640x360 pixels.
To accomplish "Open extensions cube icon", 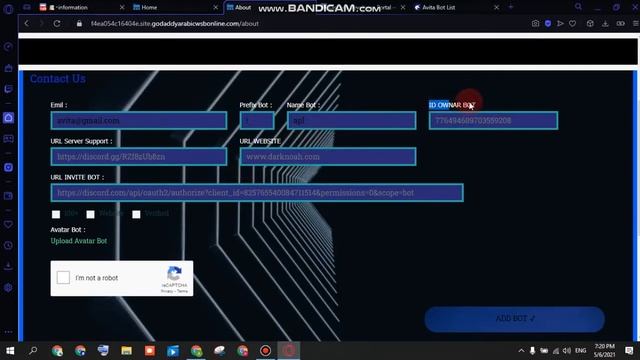I will (x=590, y=24).
